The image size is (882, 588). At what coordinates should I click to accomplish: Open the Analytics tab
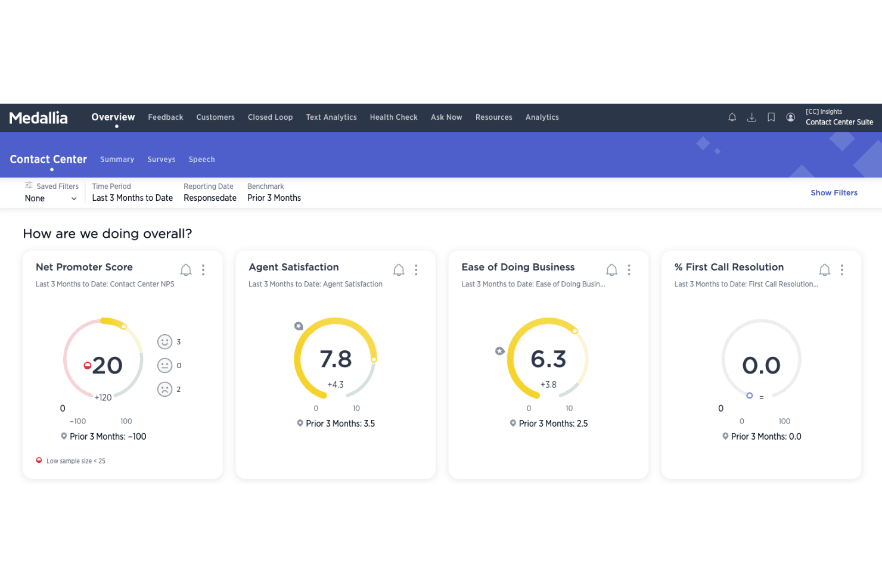[x=542, y=117]
